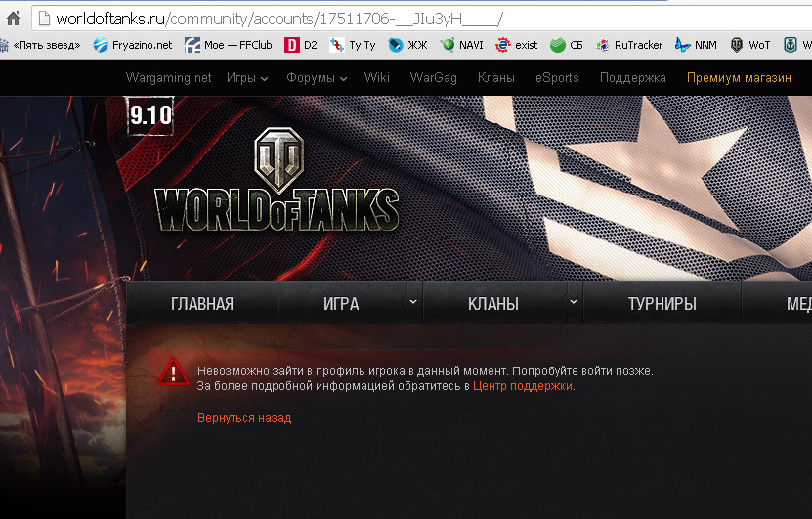This screenshot has width=812, height=519.
Task: Open the СБ bookmark icon
Action: point(558,45)
